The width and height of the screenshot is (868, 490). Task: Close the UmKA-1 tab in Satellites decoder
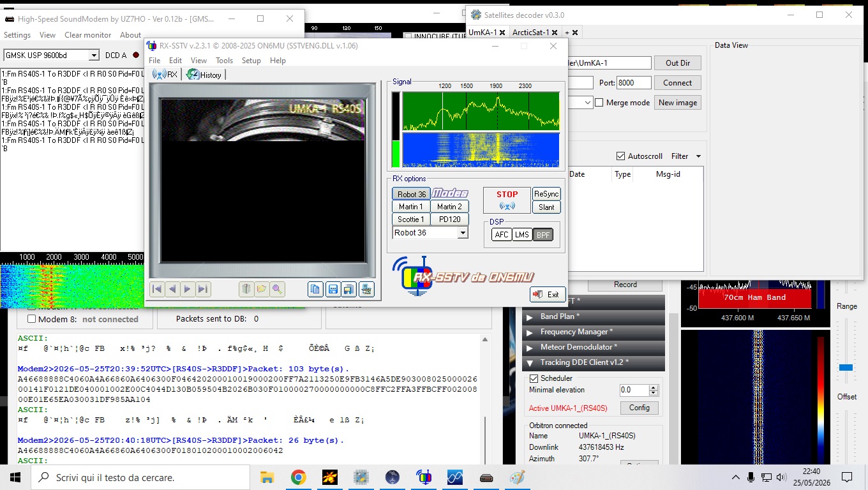coord(502,32)
